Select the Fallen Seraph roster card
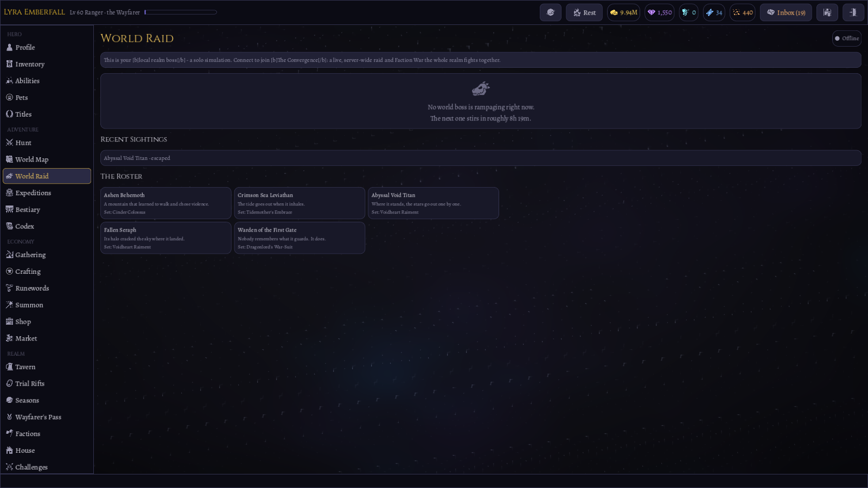The height and width of the screenshot is (488, 868). coord(166,238)
